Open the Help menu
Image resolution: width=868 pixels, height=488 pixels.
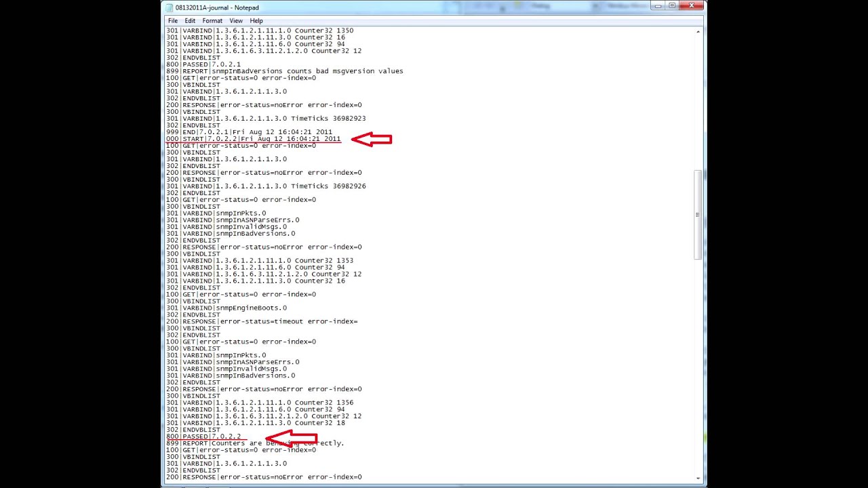point(256,21)
